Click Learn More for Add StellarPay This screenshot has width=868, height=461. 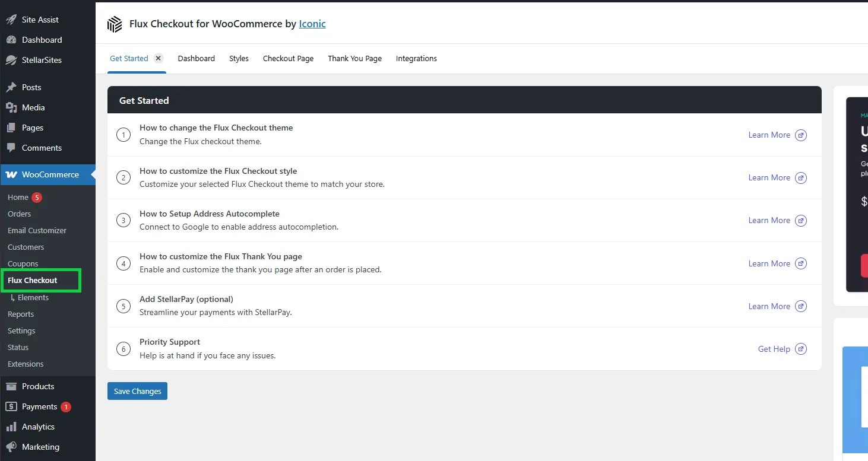769,306
